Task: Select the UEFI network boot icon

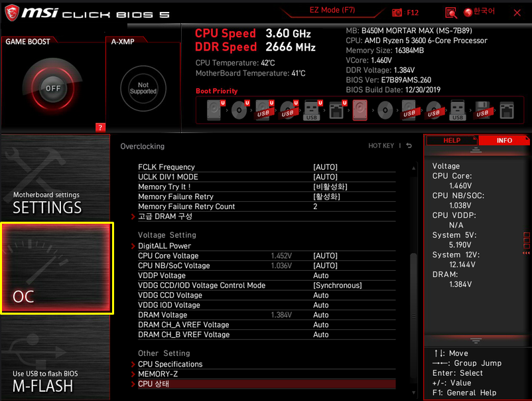Action: click(x=338, y=110)
